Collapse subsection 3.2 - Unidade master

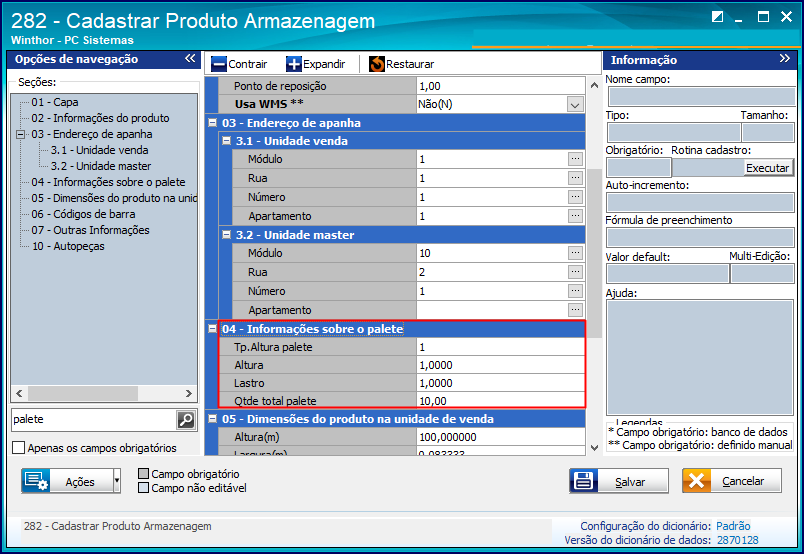coord(226,234)
